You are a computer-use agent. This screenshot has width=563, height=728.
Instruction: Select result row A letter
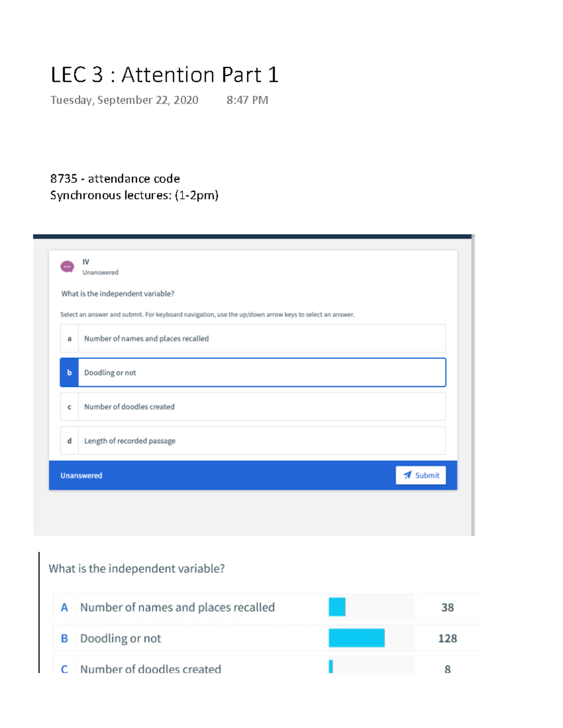[64, 608]
